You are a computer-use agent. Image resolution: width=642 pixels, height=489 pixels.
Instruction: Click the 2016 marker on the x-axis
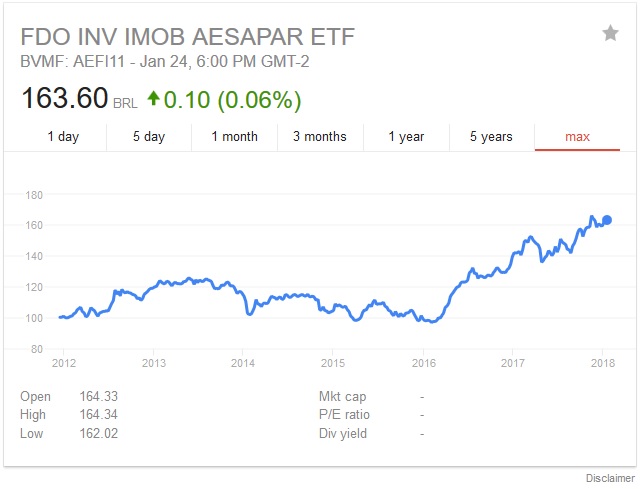click(424, 362)
